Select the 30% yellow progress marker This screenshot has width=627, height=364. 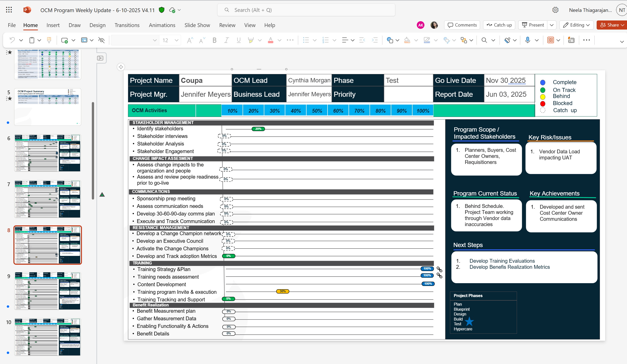[x=283, y=291]
